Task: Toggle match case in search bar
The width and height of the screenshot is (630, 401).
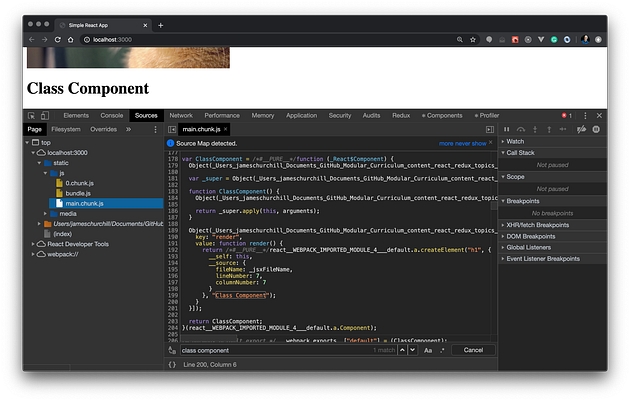Action: [428, 350]
